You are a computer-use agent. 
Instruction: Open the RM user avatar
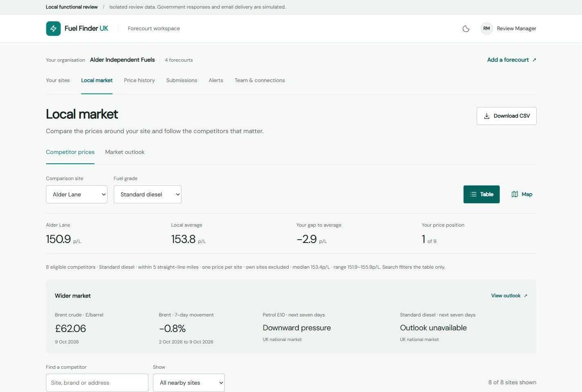coord(486,29)
